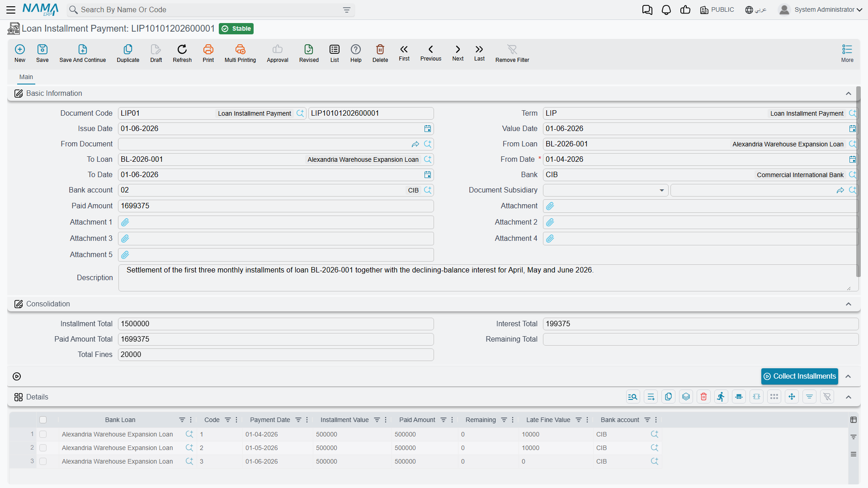The image size is (868, 488).
Task: Click the Total Fines field
Action: click(276, 355)
